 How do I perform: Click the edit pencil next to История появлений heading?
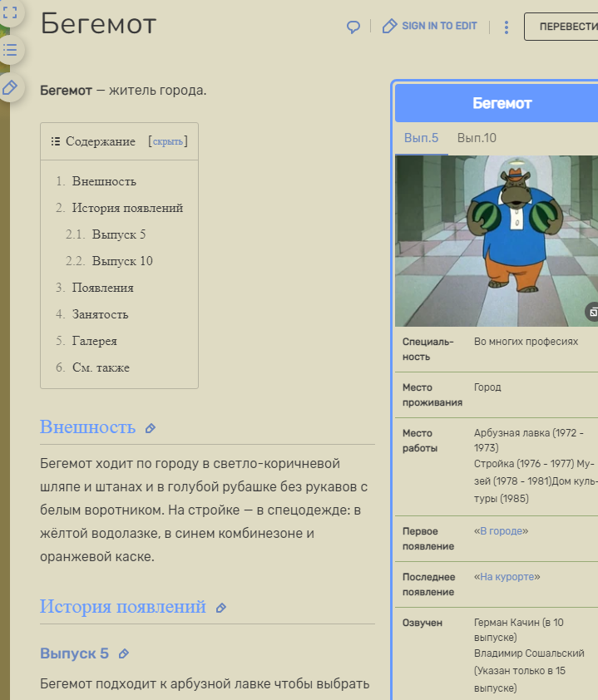[x=221, y=608]
